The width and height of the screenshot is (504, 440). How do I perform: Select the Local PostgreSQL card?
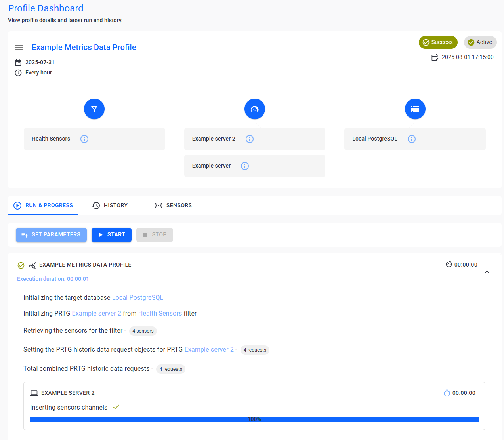tap(415, 139)
